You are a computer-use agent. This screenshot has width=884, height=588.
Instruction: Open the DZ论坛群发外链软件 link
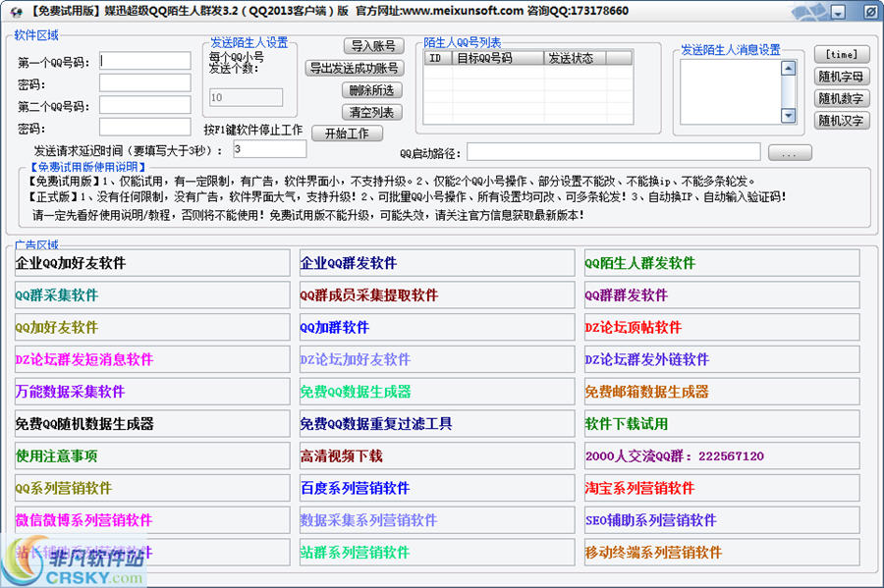(722, 359)
